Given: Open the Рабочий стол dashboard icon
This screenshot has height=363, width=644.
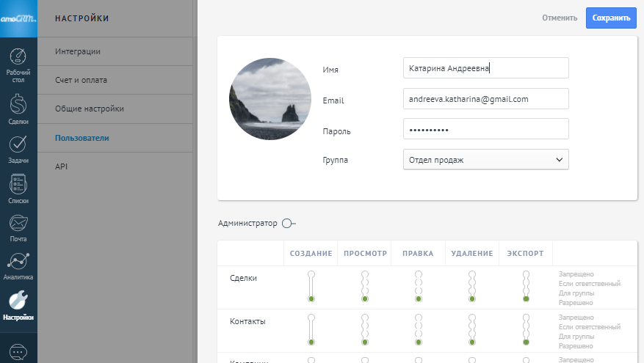Looking at the screenshot, I should click(x=18, y=60).
